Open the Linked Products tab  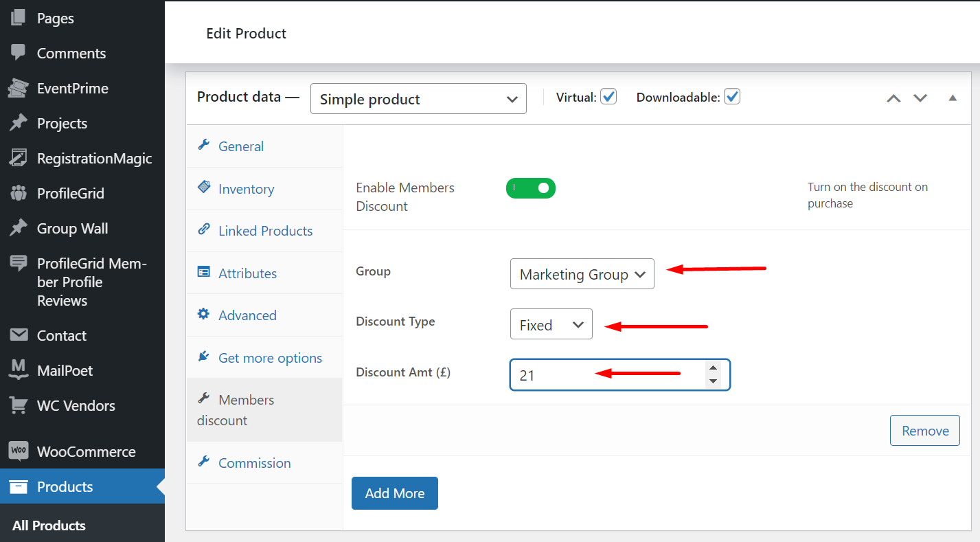click(265, 230)
